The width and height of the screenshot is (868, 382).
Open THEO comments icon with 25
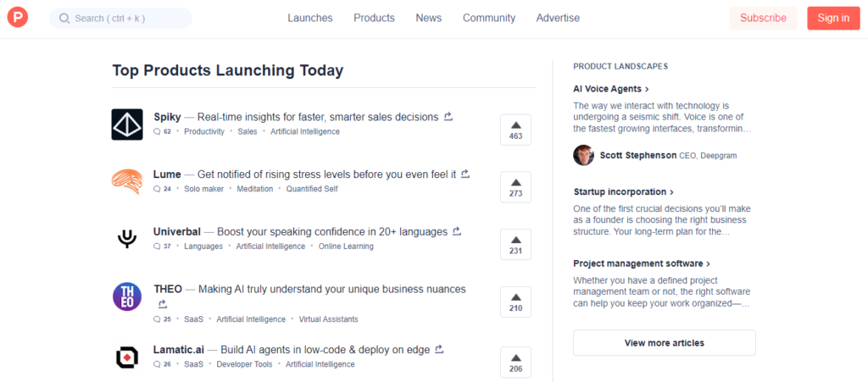point(157,319)
